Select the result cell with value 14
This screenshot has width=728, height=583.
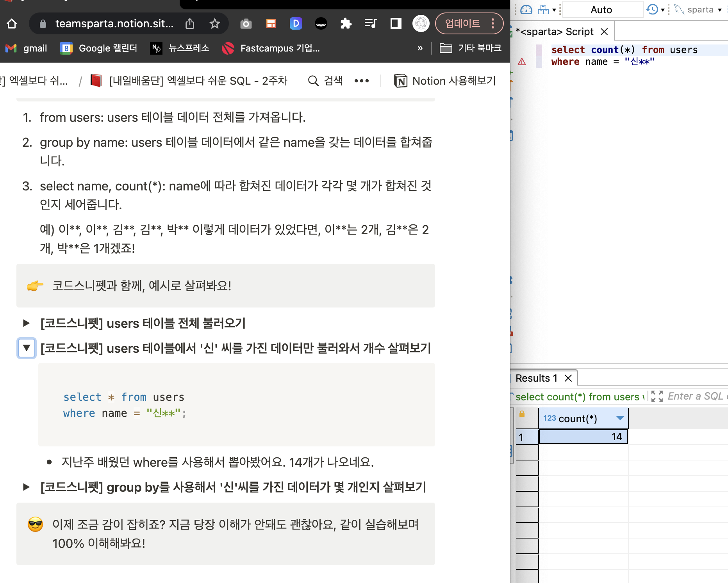tap(583, 437)
